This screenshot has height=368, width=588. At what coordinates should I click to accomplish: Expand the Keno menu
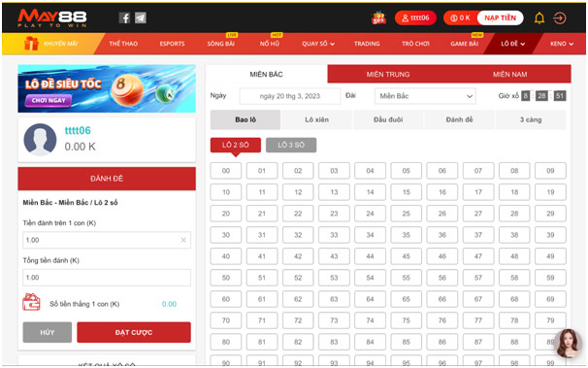coord(562,44)
